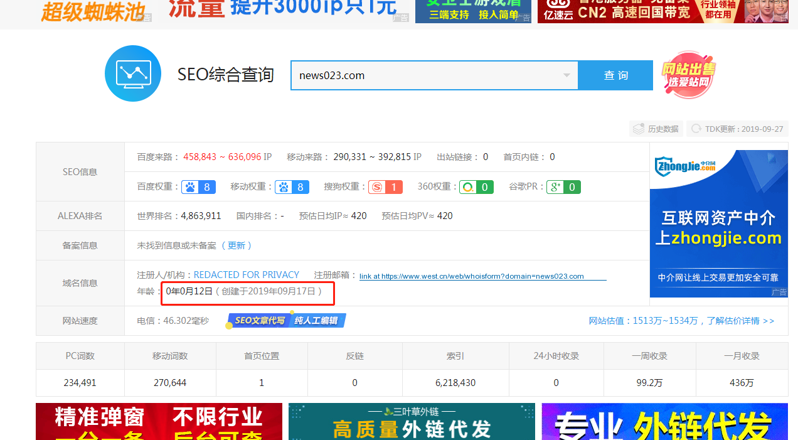Viewport: 798px width, 440px height.
Task: Click the 一月收录 value 436万
Action: pos(742,383)
